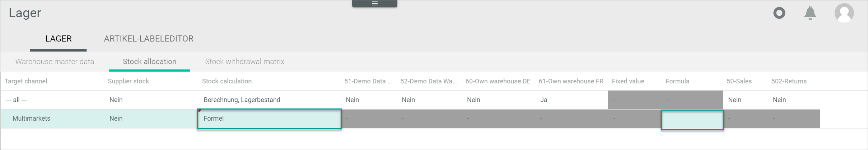The height and width of the screenshot is (150, 868).
Task: Open the Formel stock calculation dropdown cell
Action: [x=269, y=119]
